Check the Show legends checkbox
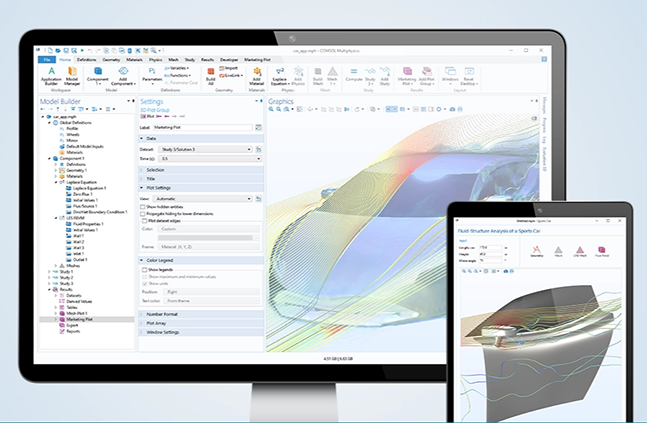Viewport: 647px width, 423px height. tap(143, 270)
